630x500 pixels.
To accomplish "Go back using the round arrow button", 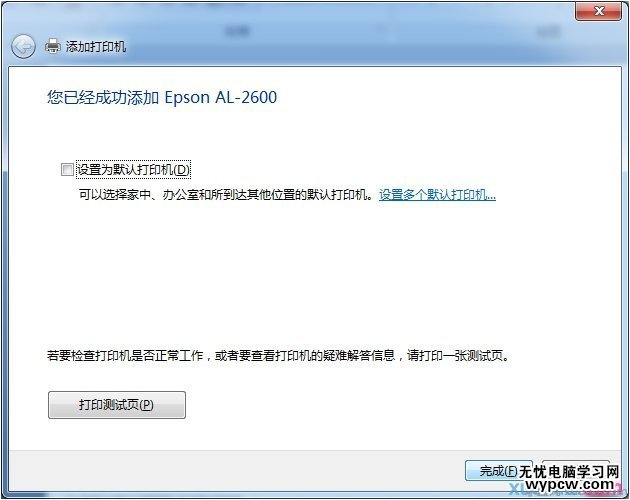I will click(x=23, y=47).
